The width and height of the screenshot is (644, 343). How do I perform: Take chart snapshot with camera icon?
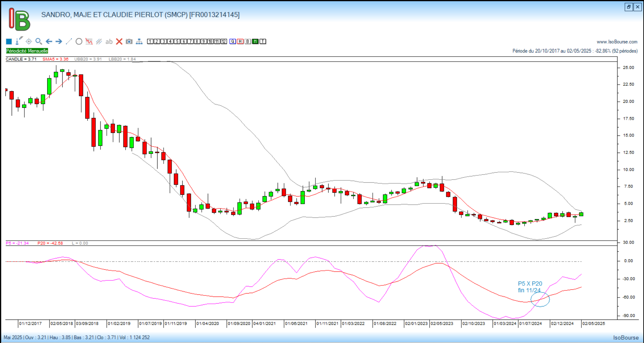point(129,41)
